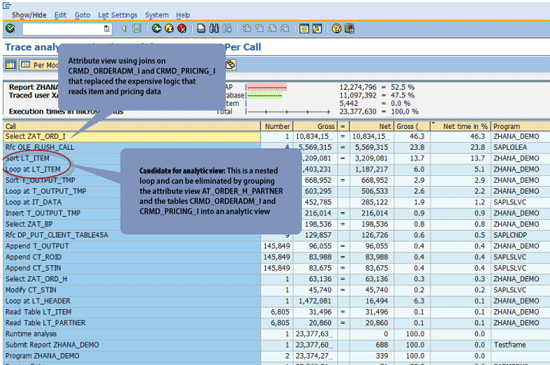The image size is (550, 365).
Task: Click the Save diskette icon
Action: click(x=136, y=28)
